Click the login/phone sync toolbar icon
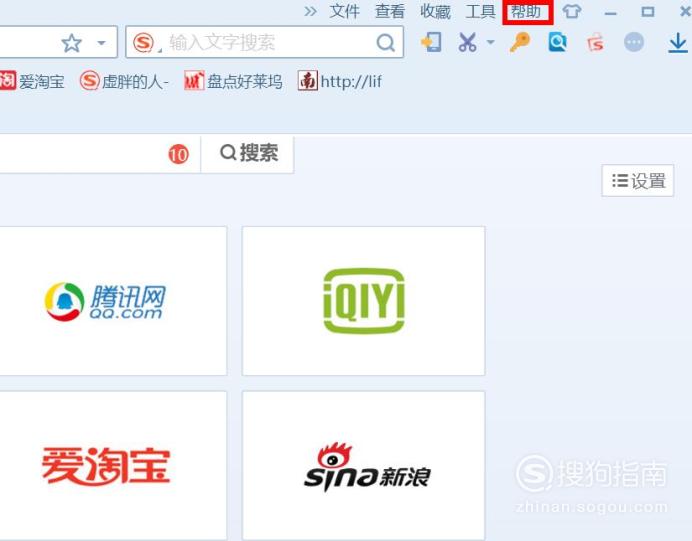692x541 pixels. click(431, 42)
